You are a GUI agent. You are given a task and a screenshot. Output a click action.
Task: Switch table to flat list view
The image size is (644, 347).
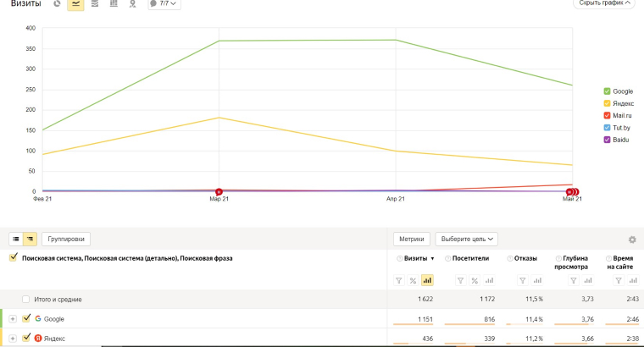click(x=15, y=240)
